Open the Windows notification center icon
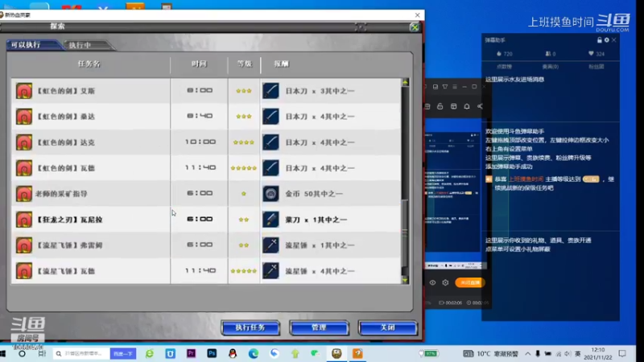 tap(622, 353)
